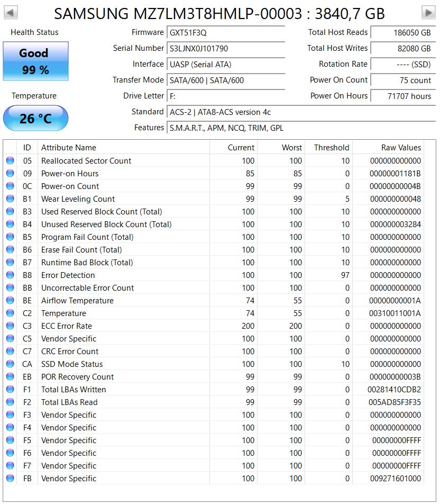This screenshot has height=504, width=440.
Task: Click the status icon for Total LBAs Written
Action: tap(10, 390)
